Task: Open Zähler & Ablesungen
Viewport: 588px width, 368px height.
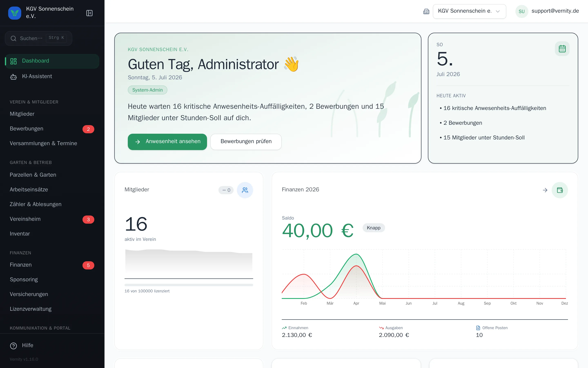Action: click(52, 204)
